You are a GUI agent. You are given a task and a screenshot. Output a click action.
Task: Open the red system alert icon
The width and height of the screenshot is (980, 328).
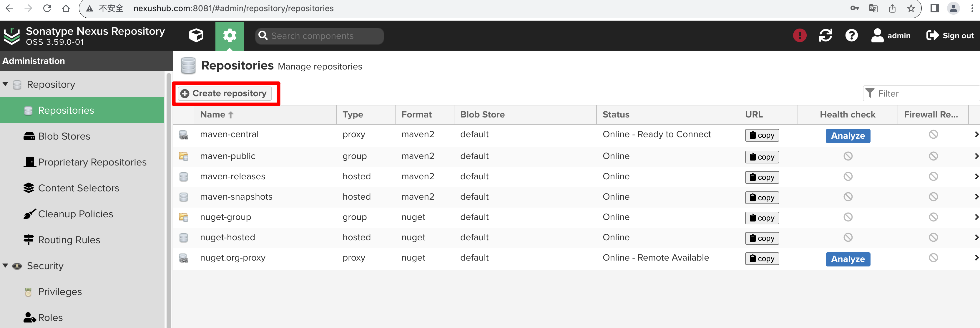tap(799, 35)
